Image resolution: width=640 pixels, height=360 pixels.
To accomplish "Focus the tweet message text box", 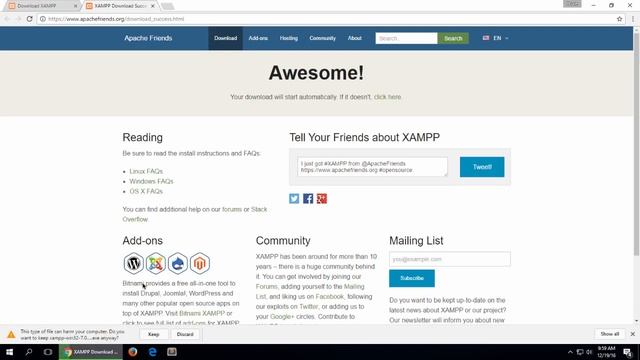I will click(x=372, y=167).
